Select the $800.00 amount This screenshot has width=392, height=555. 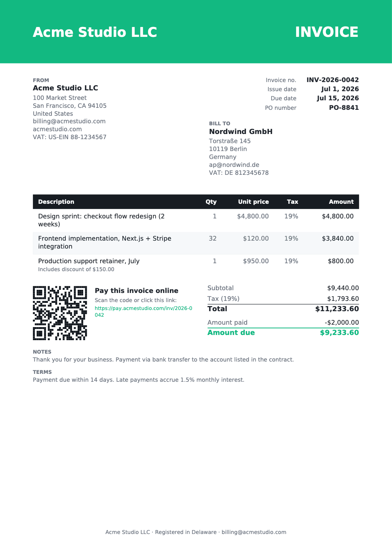(x=341, y=261)
